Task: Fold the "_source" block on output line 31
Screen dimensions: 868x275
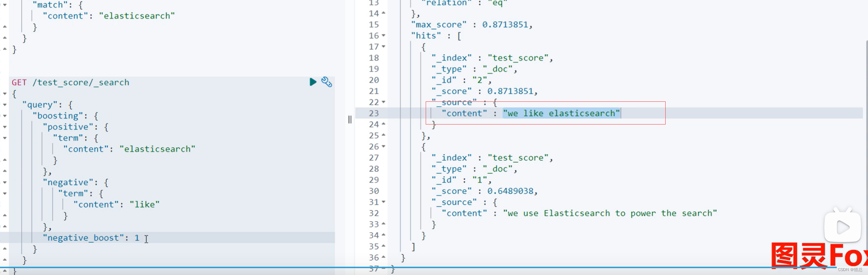Action: click(x=383, y=202)
